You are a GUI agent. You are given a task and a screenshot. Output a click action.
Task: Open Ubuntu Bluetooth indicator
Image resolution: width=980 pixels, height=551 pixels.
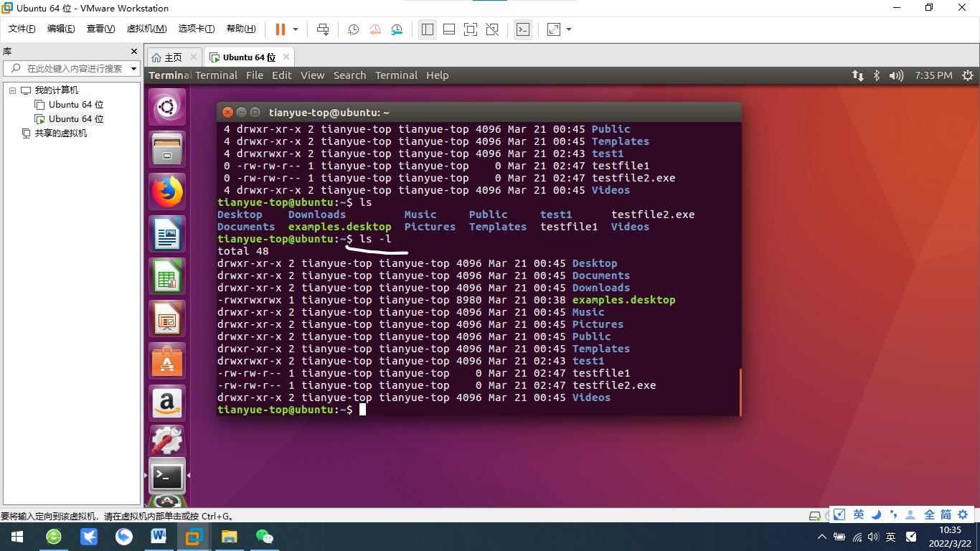pos(877,75)
